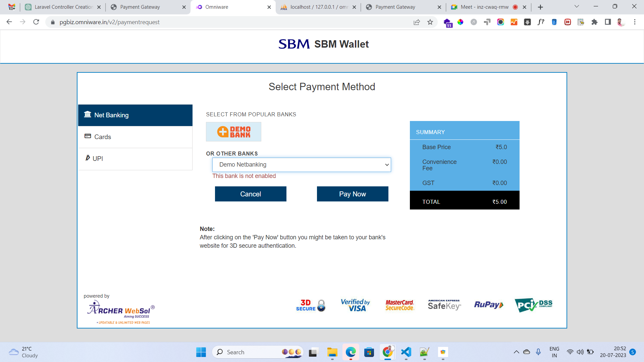This screenshot has width=644, height=362.
Task: Open Visual Studio Code from the taskbar
Action: coord(406,352)
